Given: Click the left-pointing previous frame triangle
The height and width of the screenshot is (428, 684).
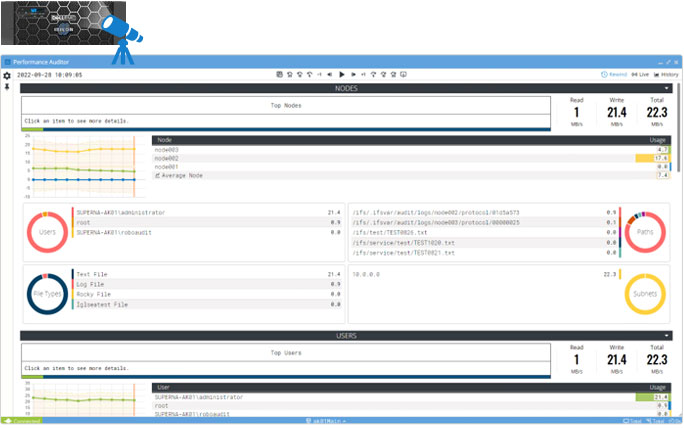Looking at the screenshot, I should click(x=330, y=75).
